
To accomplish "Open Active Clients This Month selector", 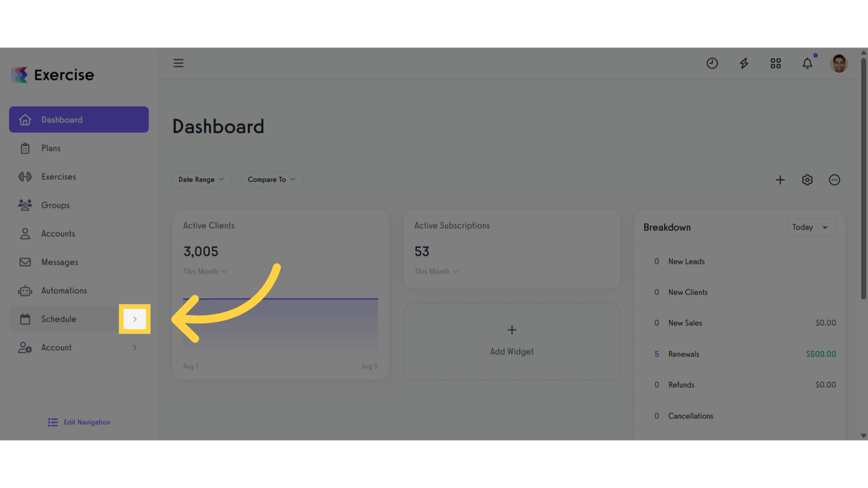I will click(205, 271).
